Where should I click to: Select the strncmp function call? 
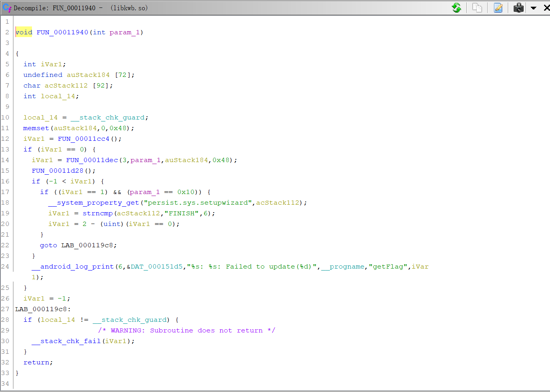click(97, 213)
